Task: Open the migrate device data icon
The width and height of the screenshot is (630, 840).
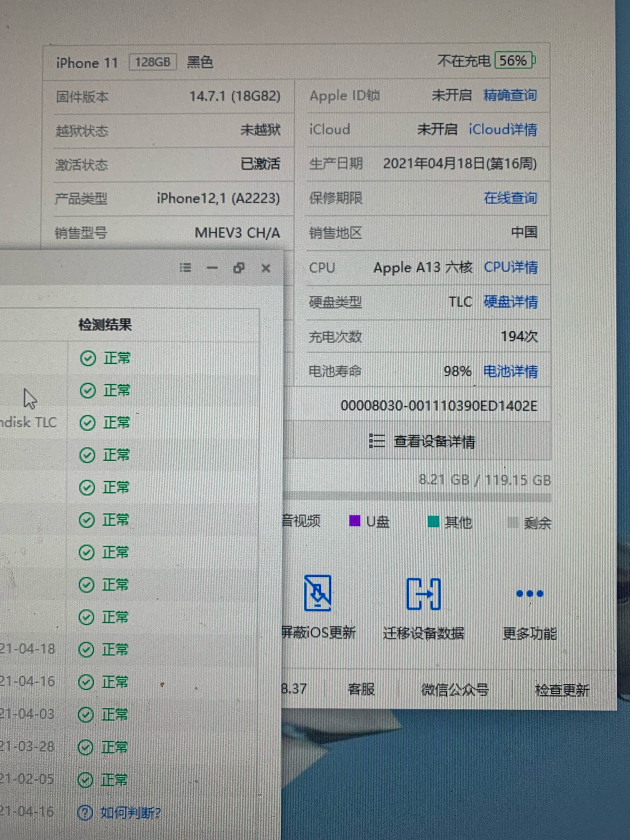Action: point(423,593)
